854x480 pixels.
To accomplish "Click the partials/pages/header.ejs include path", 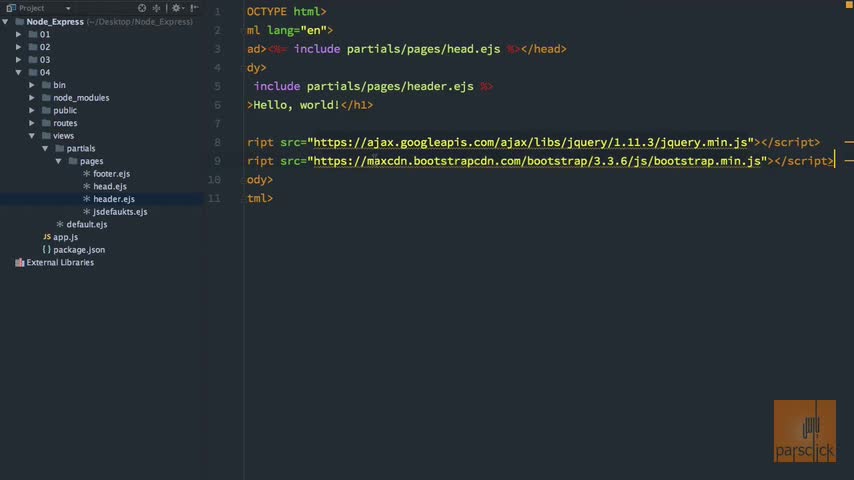I will pos(390,87).
